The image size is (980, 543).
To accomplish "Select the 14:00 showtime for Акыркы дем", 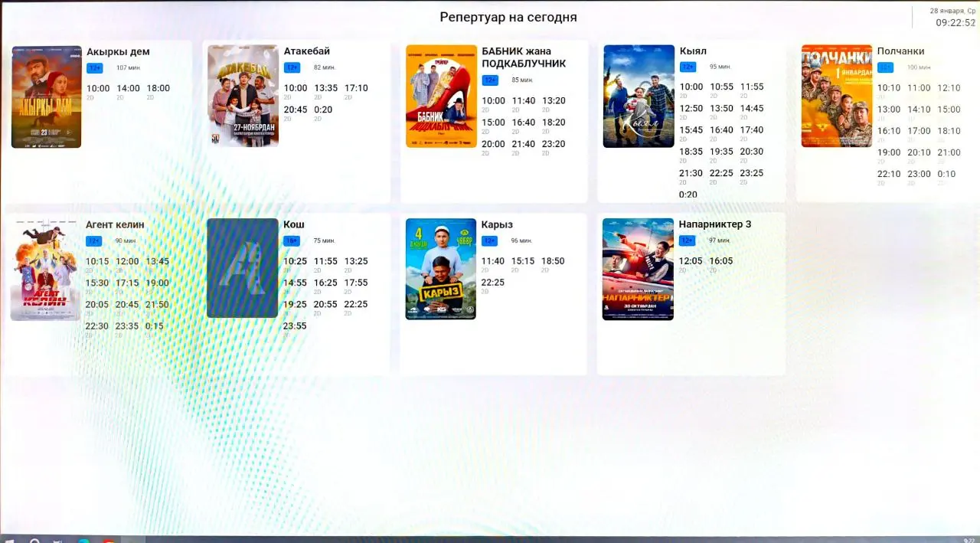I will pos(128,89).
